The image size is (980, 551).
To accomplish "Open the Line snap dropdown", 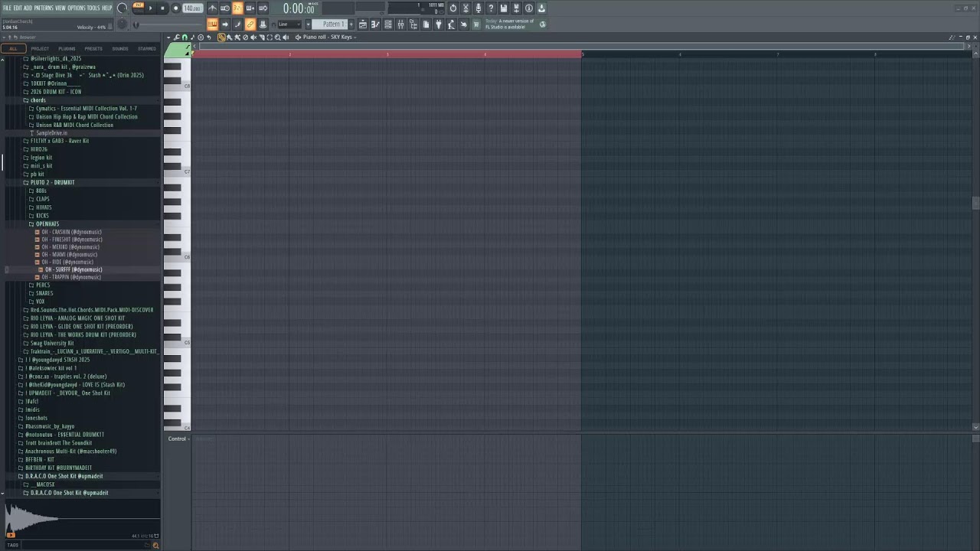I will pos(289,24).
